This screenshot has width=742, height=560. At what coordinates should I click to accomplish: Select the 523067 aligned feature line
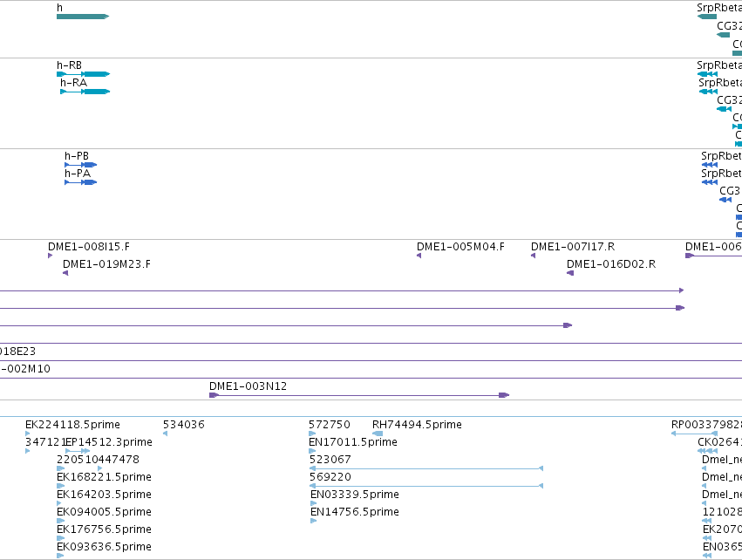click(425, 468)
